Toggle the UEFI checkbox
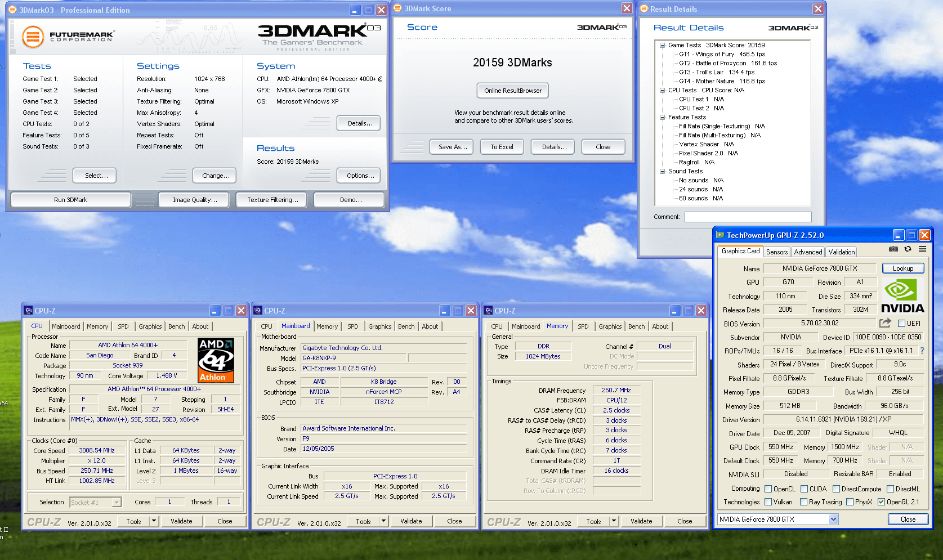Screen dimensions: 943x560 902,324
